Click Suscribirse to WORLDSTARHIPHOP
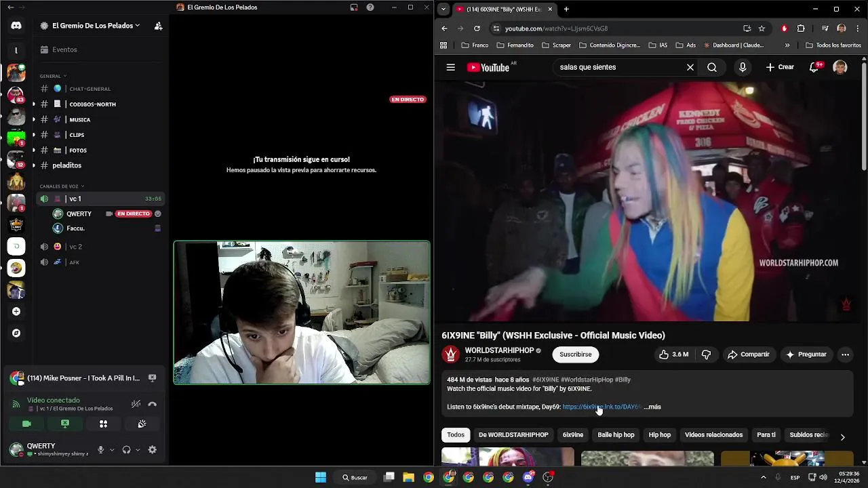 tap(576, 354)
